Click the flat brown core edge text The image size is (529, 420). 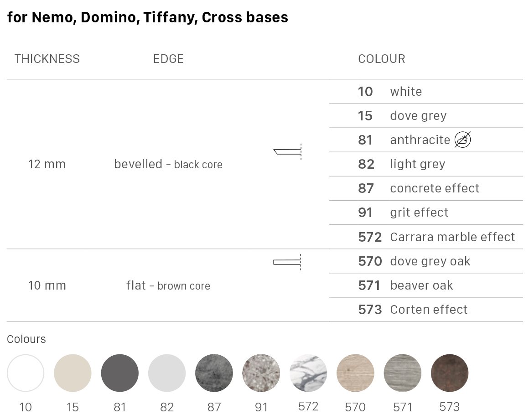pos(168,286)
